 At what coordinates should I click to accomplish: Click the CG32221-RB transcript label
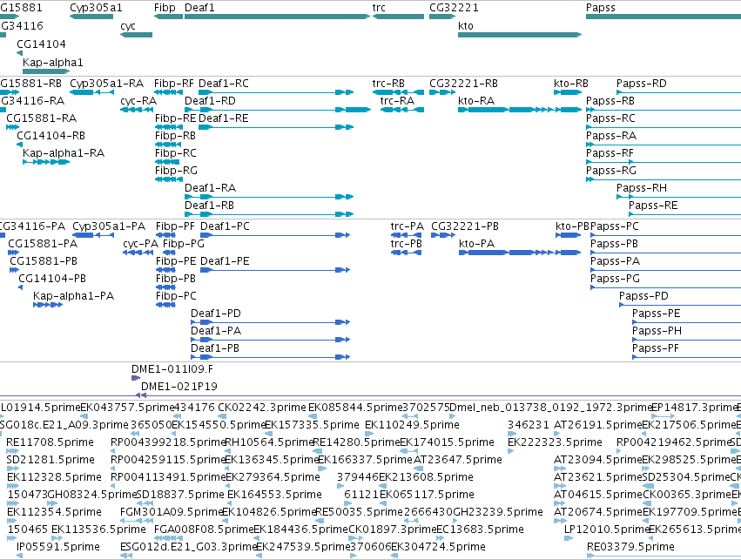pyautogui.click(x=463, y=84)
